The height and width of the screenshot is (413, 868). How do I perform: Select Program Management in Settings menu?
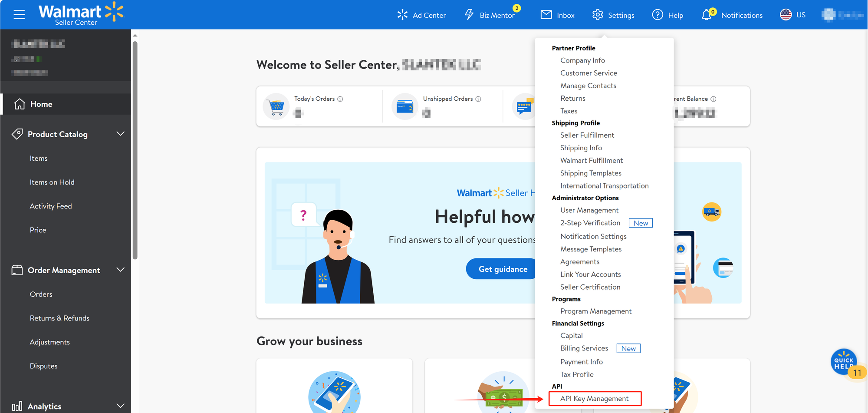click(596, 311)
